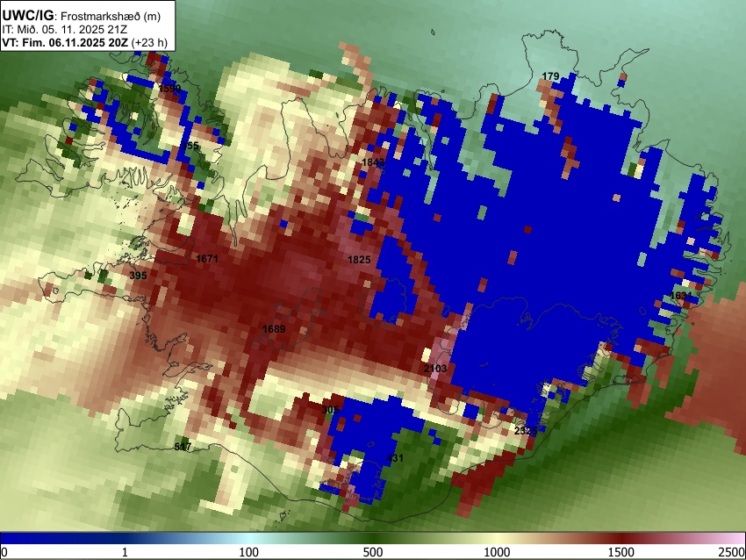This screenshot has height=560, width=746.
Task: Click the 'VT: Fim. 06.11.2025 20Z' line
Action: [84, 42]
